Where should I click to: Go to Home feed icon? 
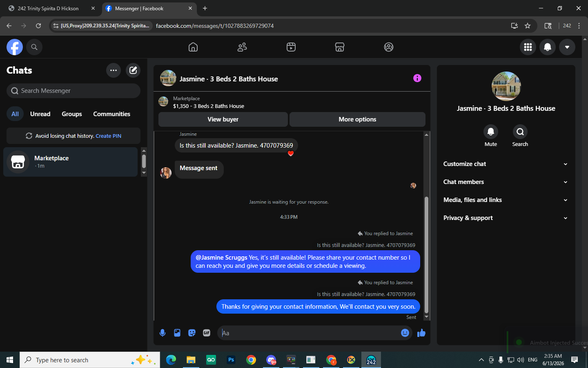point(193,47)
